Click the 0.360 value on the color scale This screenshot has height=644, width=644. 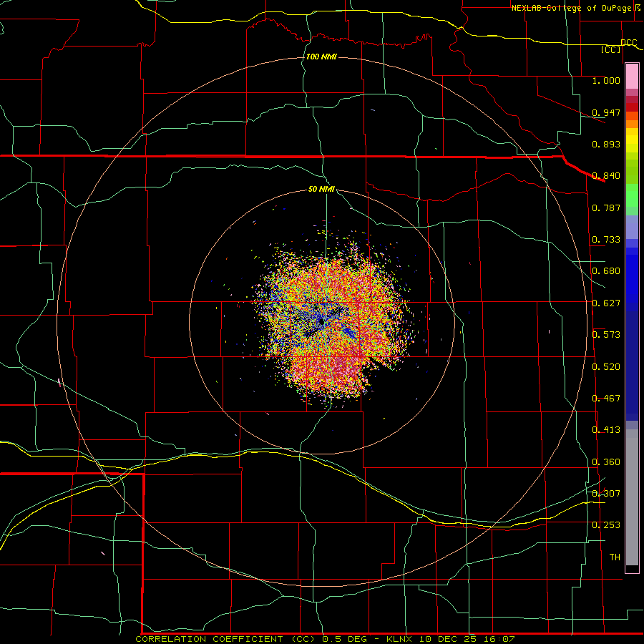click(606, 462)
